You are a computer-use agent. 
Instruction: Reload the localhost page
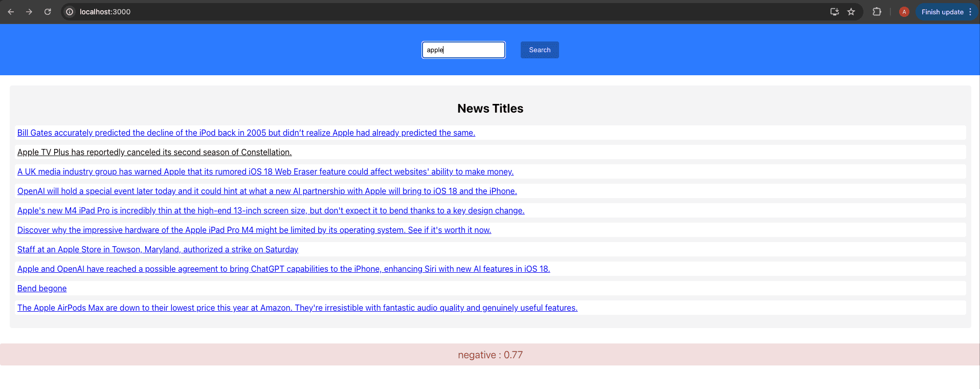click(x=48, y=12)
